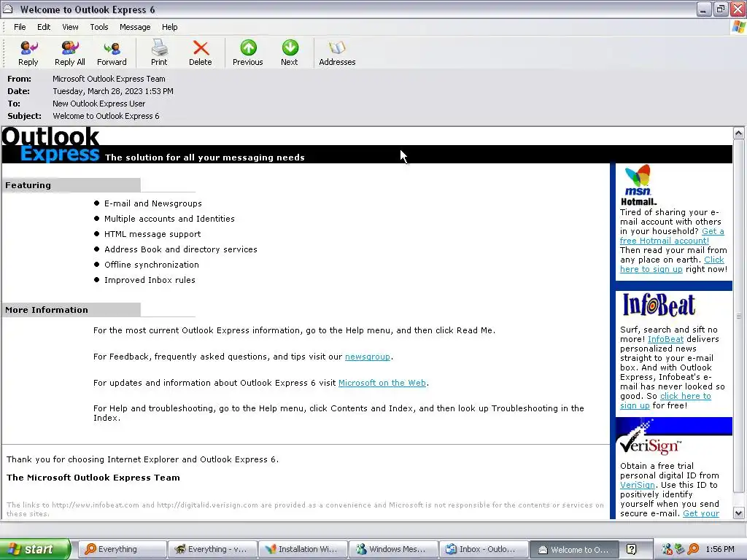The image size is (747, 560).
Task: Click the 'More Information' section heading
Action: [47, 310]
